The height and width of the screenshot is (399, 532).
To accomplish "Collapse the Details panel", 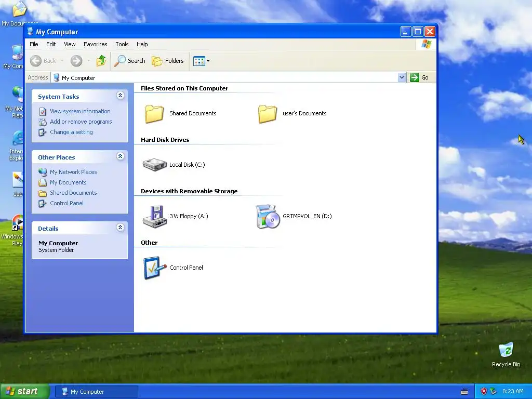I will [120, 228].
